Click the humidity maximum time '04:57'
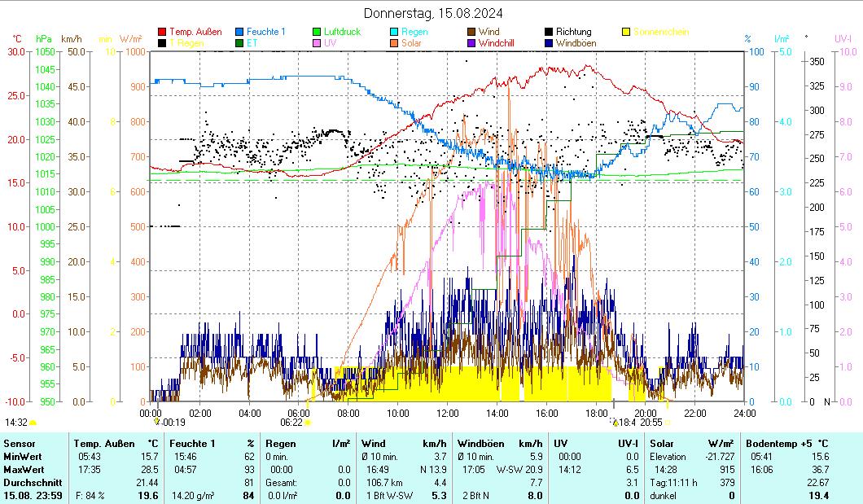This screenshot has width=863, height=504. click(x=186, y=470)
